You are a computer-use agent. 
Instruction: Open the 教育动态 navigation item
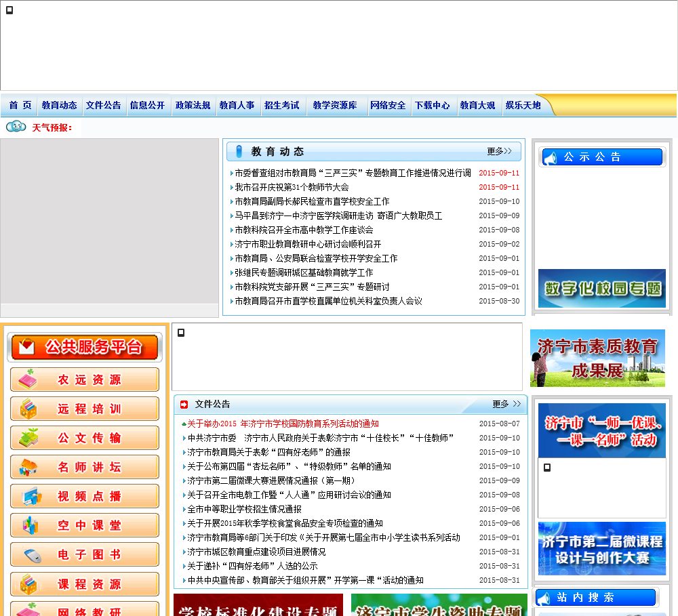point(59,105)
